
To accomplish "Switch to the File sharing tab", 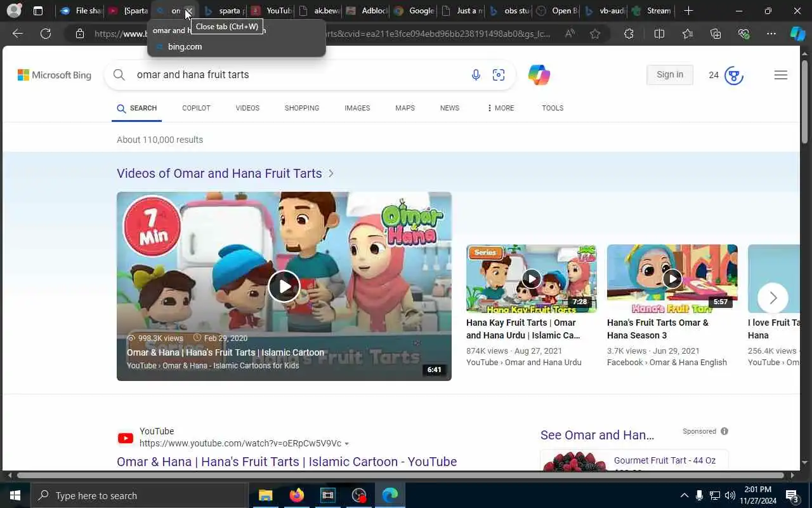I will pyautogui.click(x=80, y=11).
